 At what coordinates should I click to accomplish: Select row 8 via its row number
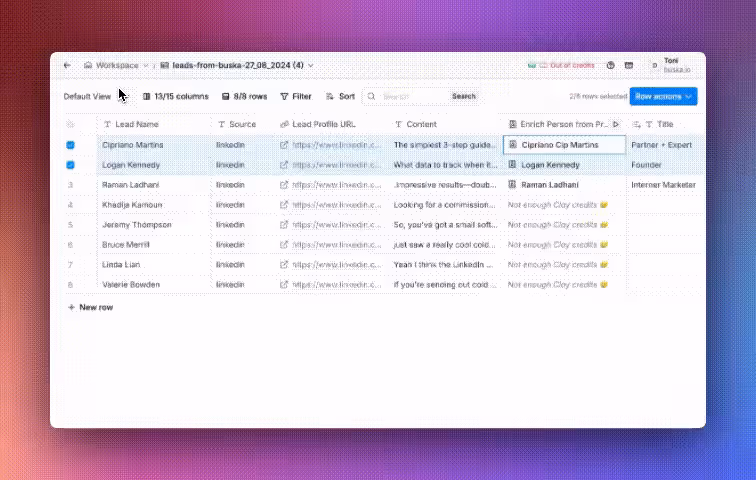click(70, 285)
